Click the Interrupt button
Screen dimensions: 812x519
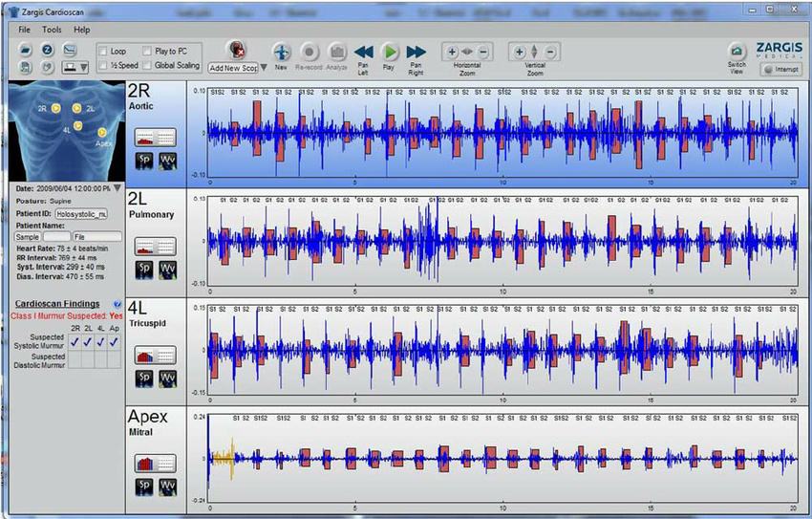[x=780, y=69]
